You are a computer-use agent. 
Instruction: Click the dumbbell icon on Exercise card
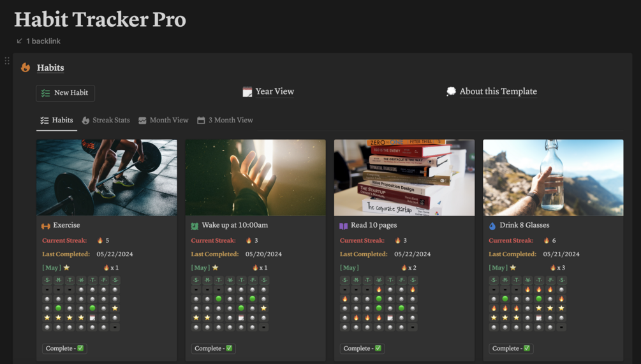(x=46, y=226)
